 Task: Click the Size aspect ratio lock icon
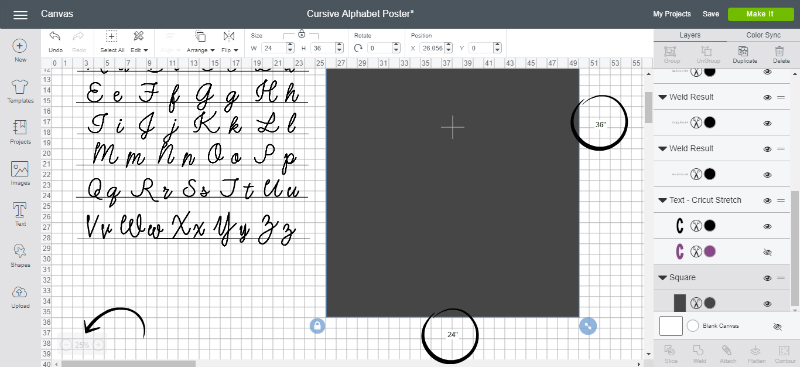point(302,34)
